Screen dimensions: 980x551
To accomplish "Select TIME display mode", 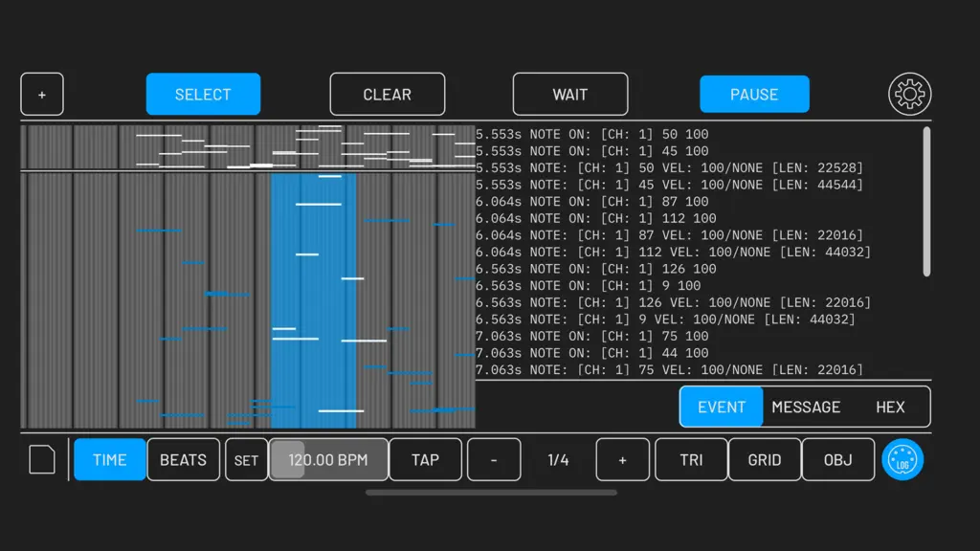I will [109, 460].
